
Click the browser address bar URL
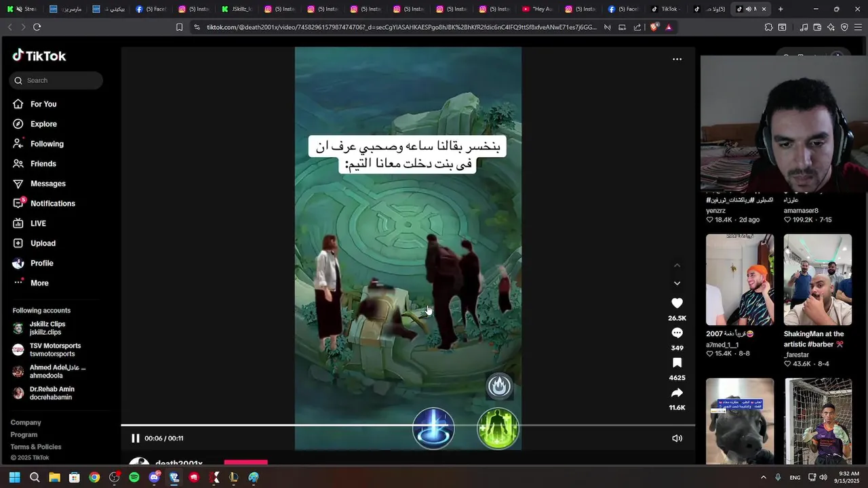coord(401,27)
